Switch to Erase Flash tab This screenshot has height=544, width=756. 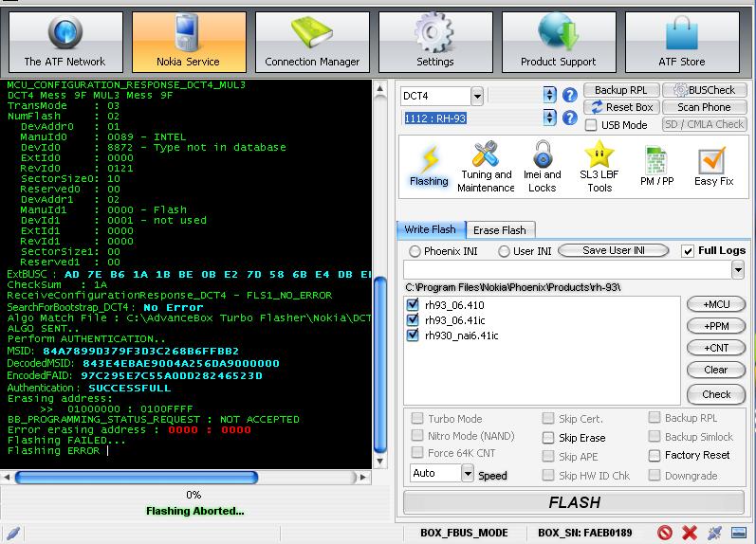pyautogui.click(x=500, y=230)
